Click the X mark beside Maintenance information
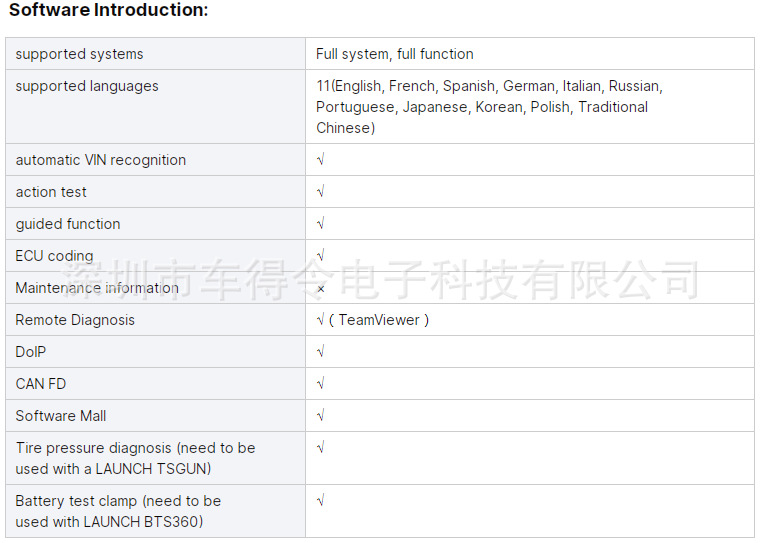Image resolution: width=761 pixels, height=543 pixels. tap(320, 289)
